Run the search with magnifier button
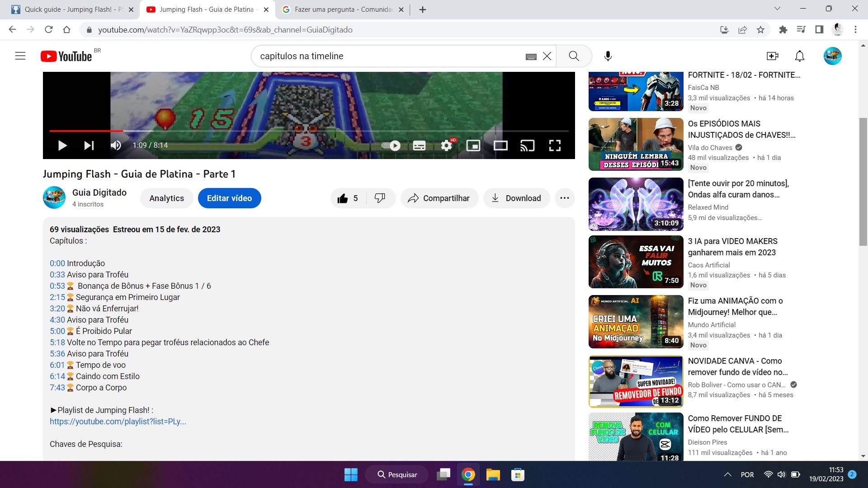 574,56
